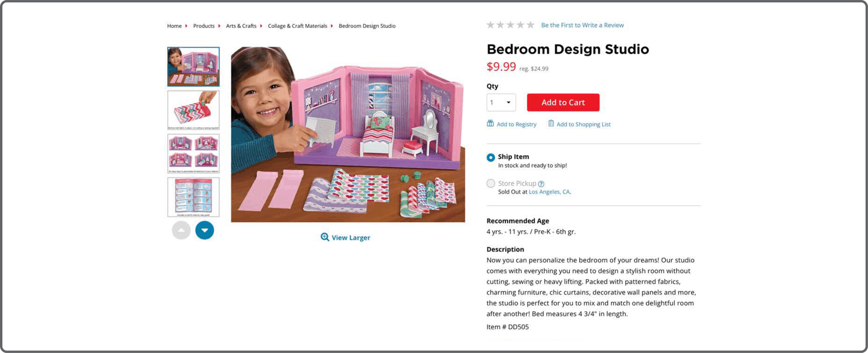Click the Store Pickup help question mark
Viewport: 868px width, 353px height.
541,184
